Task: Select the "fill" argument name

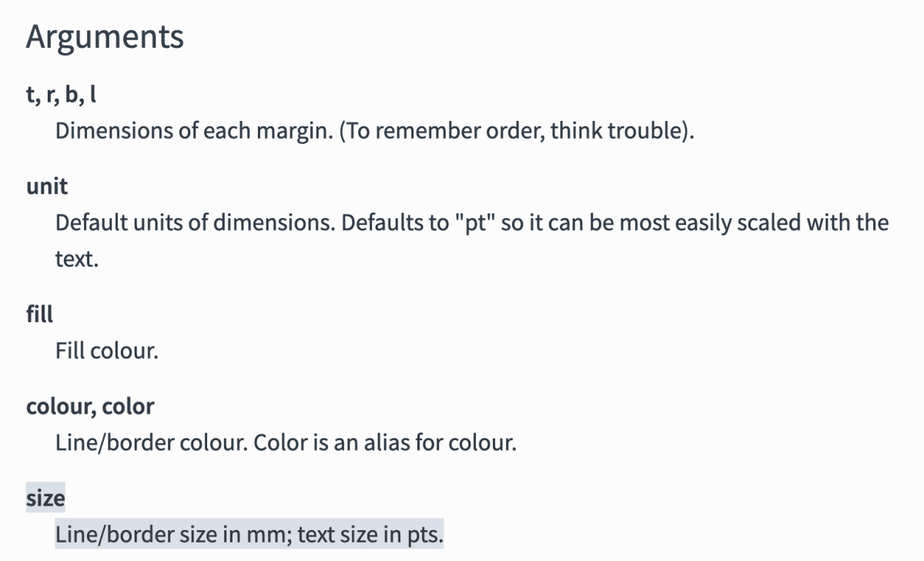Action: (x=39, y=314)
